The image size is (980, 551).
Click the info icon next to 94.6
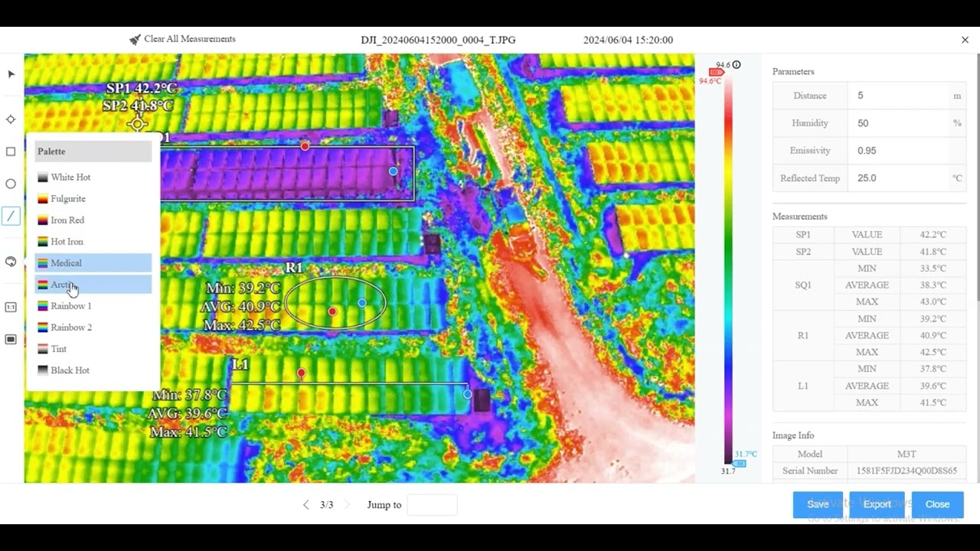737,65
